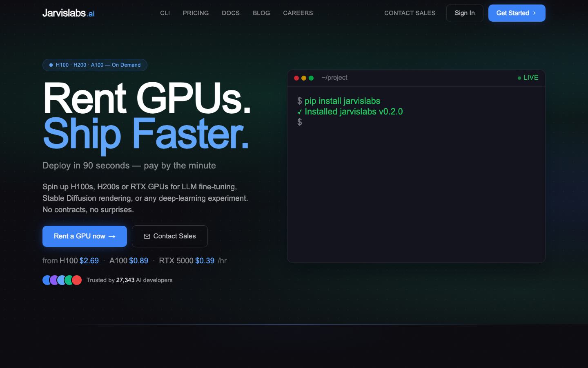Click the H100 · H200 · A100 On Demand badge

click(95, 65)
